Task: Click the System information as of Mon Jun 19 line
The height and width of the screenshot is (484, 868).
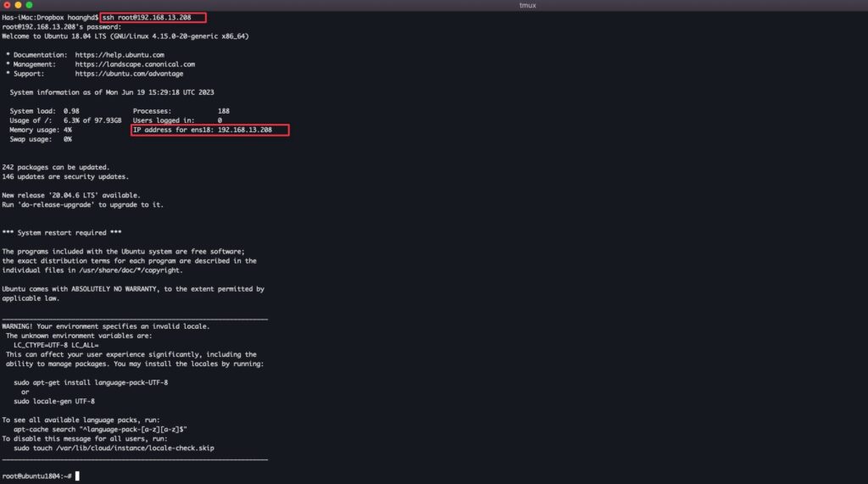Action: (112, 92)
